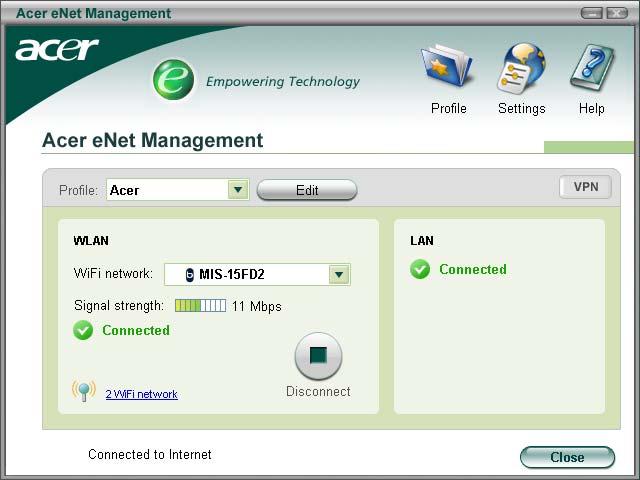The width and height of the screenshot is (640, 480).
Task: Minimize the eNet Management window
Action: coord(591,13)
